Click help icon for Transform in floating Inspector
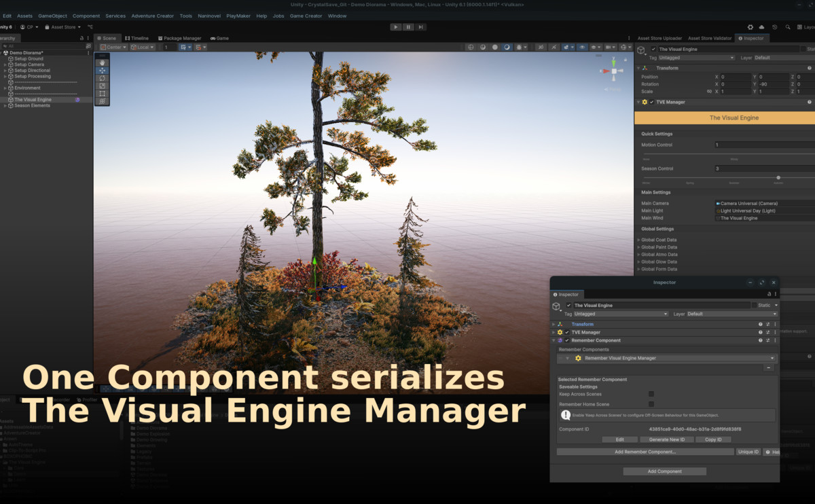The image size is (815, 504). 761,324
